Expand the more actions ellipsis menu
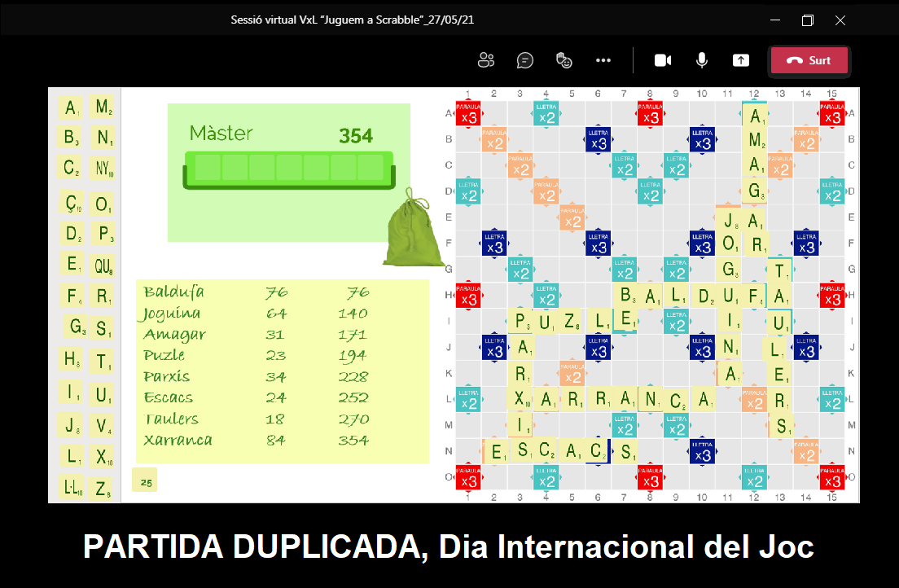 click(x=603, y=60)
